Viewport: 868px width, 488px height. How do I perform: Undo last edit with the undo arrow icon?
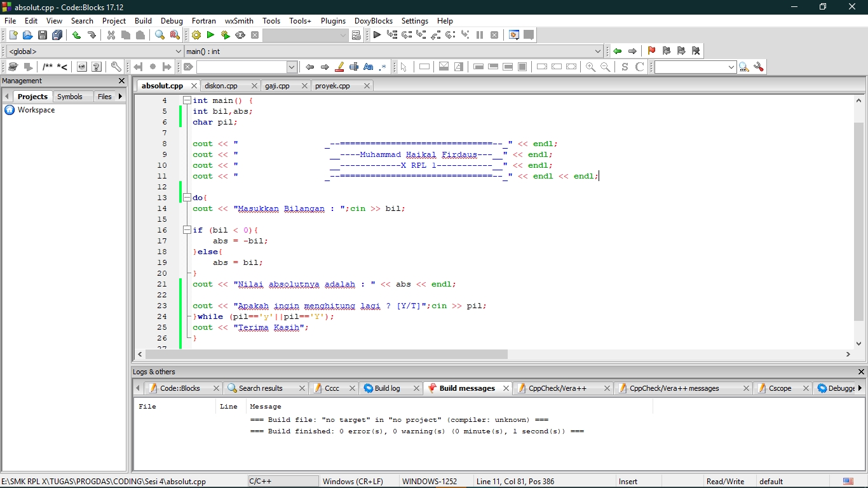click(78, 35)
